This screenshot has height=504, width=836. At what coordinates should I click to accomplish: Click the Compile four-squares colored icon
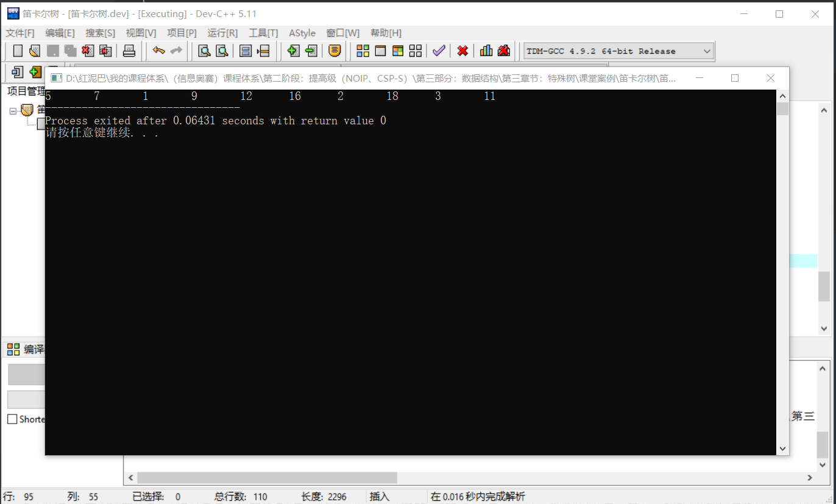click(363, 51)
